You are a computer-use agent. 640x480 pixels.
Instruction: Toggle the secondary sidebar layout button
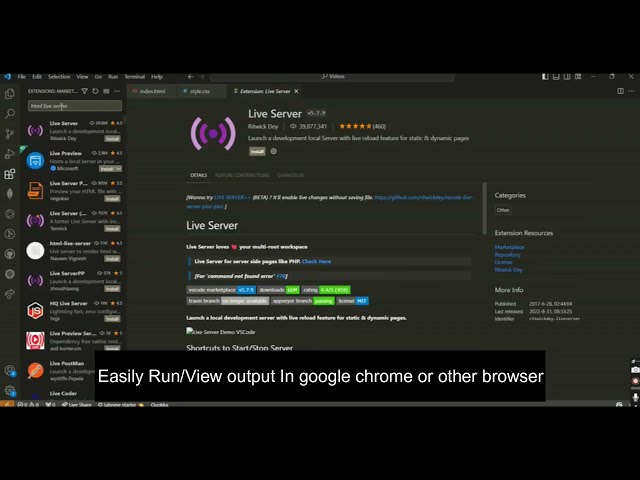pos(567,76)
